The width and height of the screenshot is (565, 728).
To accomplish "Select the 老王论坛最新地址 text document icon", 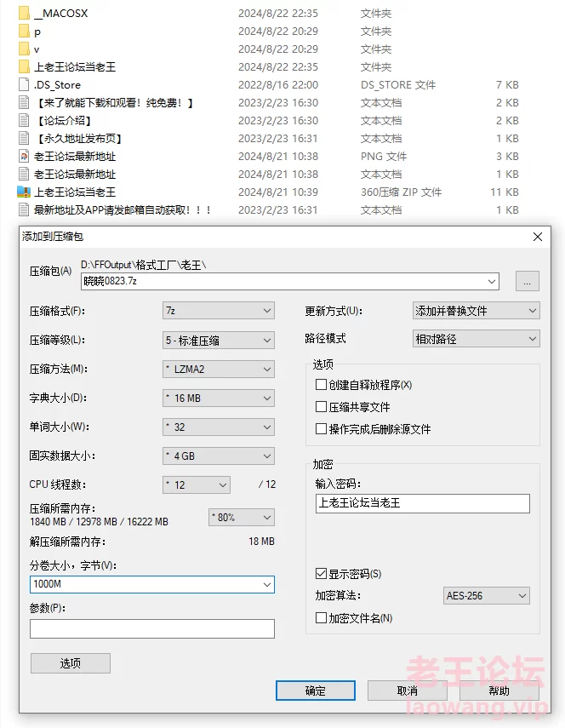I will pos(24,174).
